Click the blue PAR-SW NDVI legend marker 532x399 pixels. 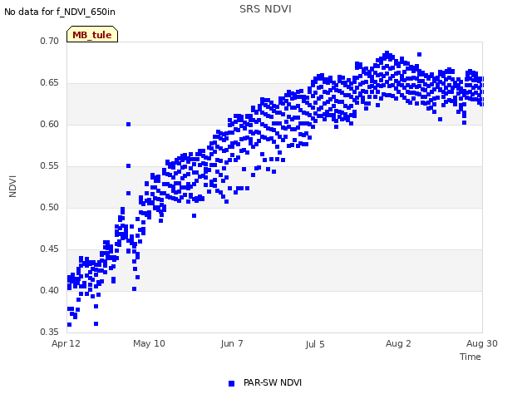tap(231, 383)
